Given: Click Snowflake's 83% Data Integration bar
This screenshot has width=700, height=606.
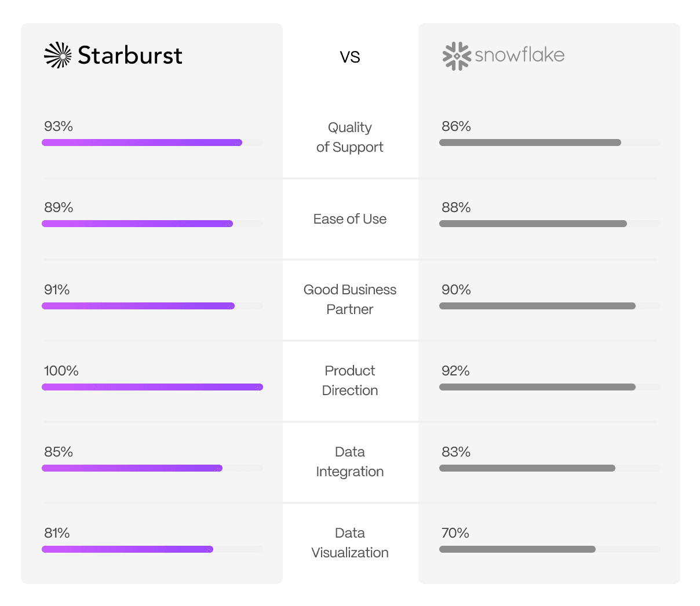Looking at the screenshot, I should pos(527,468).
